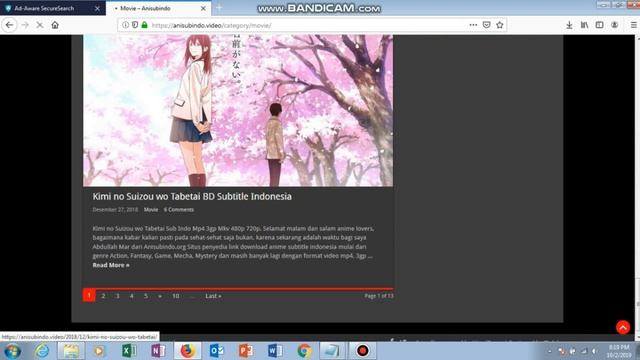This screenshot has width=640, height=360.
Task: Open Chrome from the taskbar
Action: tap(304, 351)
